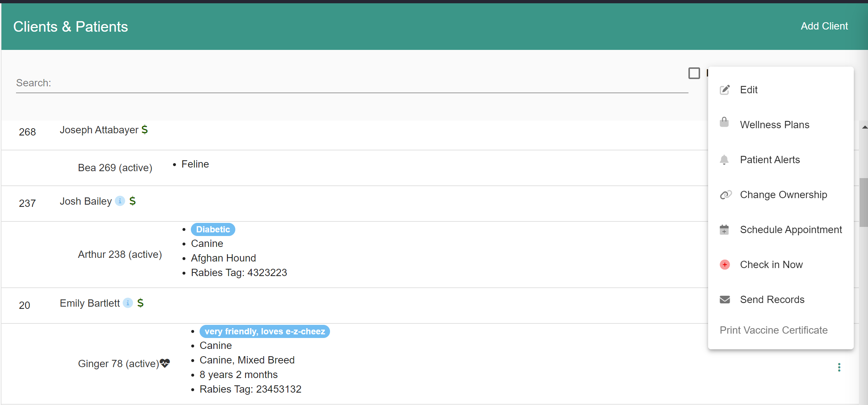Click the Send Records envelope icon
Screen dimensions: 868x405
coord(724,300)
